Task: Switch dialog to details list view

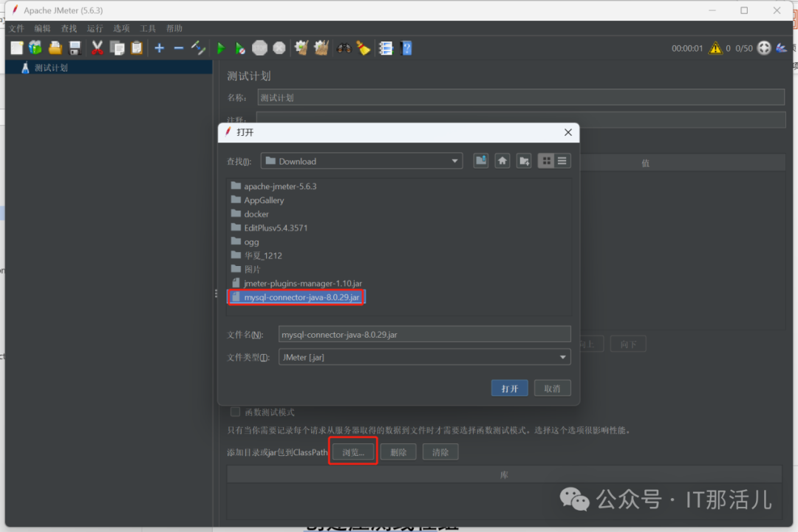Action: 562,161
